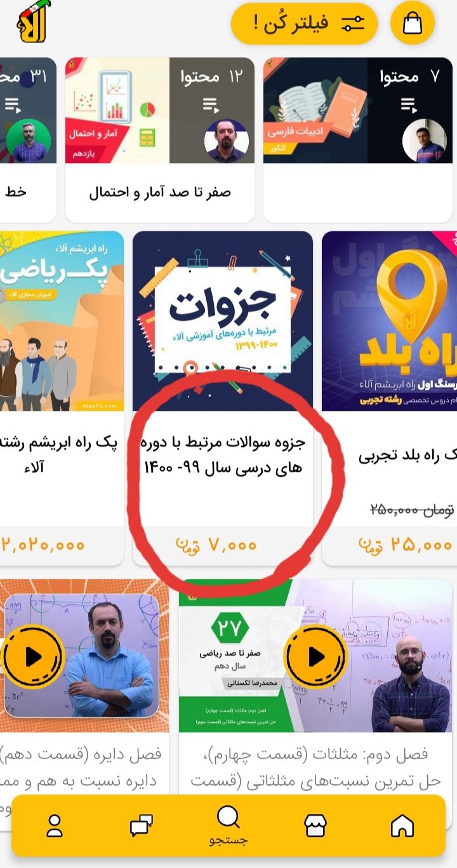Tap the 25,000 تومان discounted price
This screenshot has height=868, width=457.
click(405, 545)
